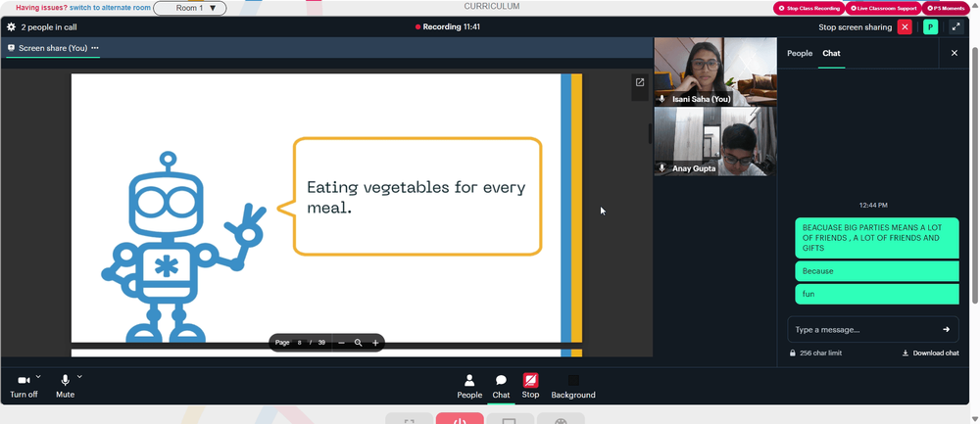Click the 'Because' chat message
This screenshot has width=980, height=424.
tap(877, 271)
